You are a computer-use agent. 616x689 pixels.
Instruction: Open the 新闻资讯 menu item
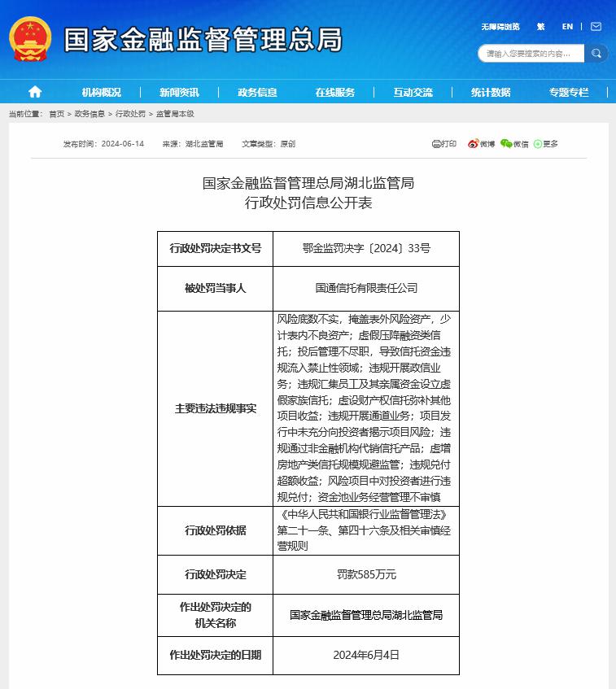point(179,92)
